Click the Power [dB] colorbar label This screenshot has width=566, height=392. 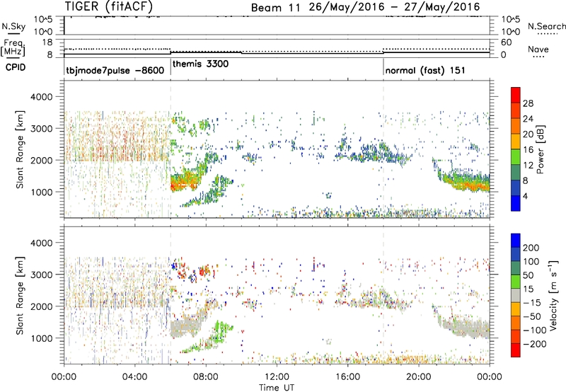coord(540,149)
